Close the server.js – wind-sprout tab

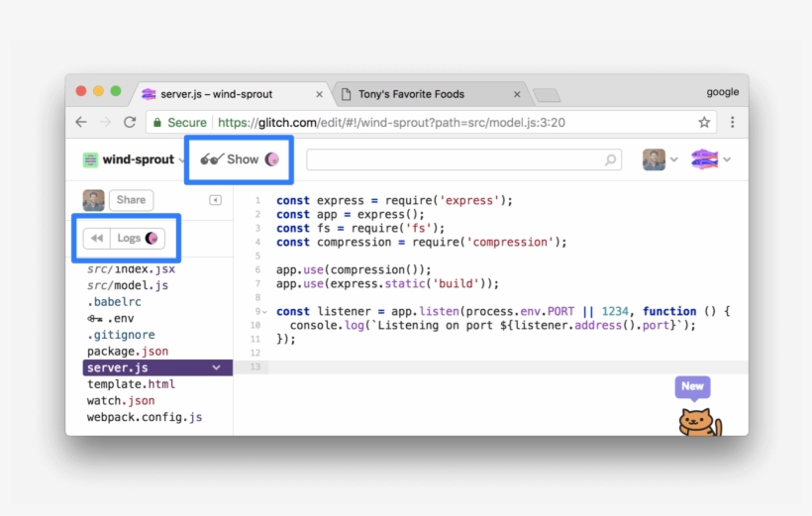[319, 95]
